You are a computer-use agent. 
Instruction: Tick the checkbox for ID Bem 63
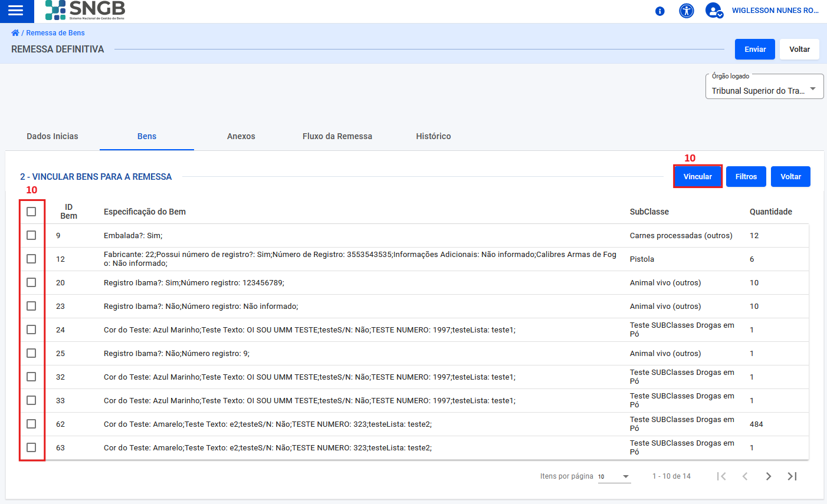(31, 447)
